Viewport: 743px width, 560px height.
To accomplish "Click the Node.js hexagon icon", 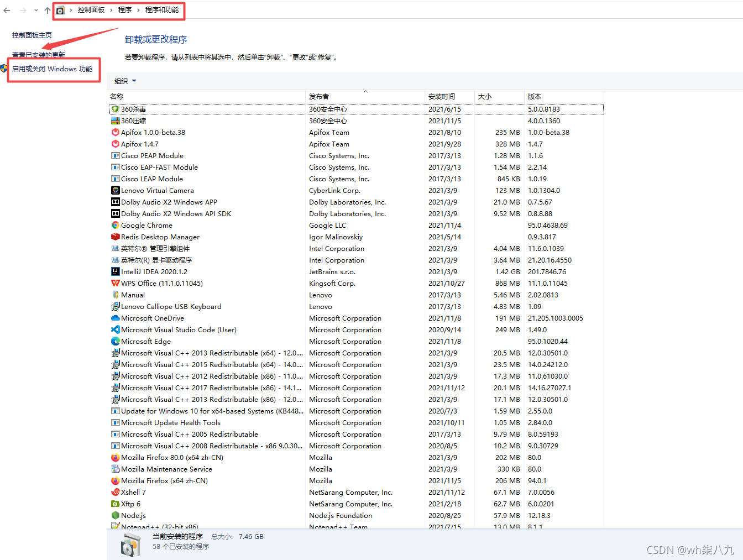I will point(116,515).
